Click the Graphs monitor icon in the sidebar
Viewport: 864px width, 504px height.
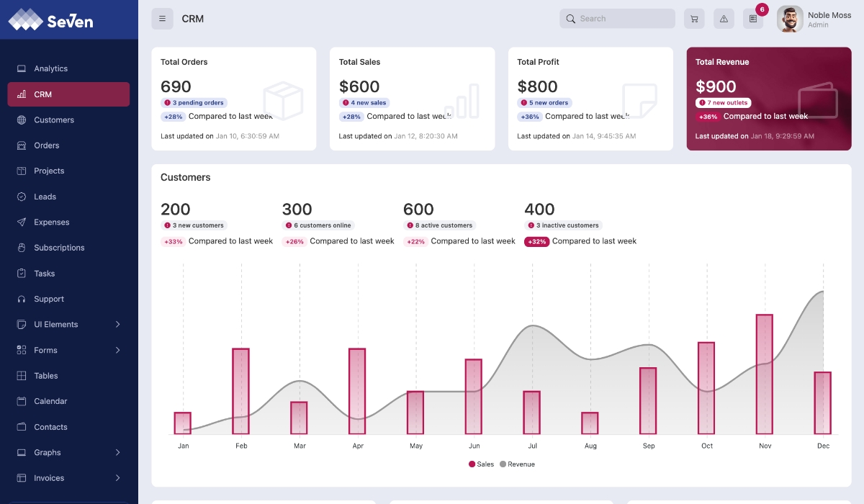tap(21, 452)
